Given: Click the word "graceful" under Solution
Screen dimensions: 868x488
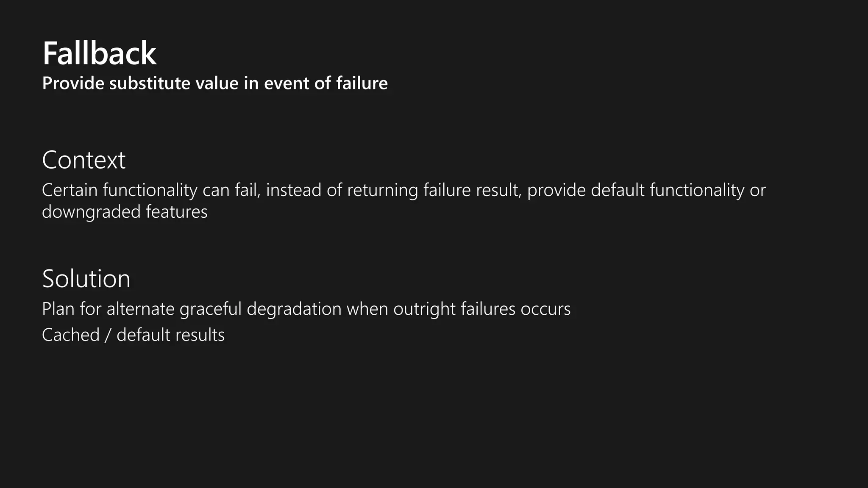Looking at the screenshot, I should pos(211,309).
